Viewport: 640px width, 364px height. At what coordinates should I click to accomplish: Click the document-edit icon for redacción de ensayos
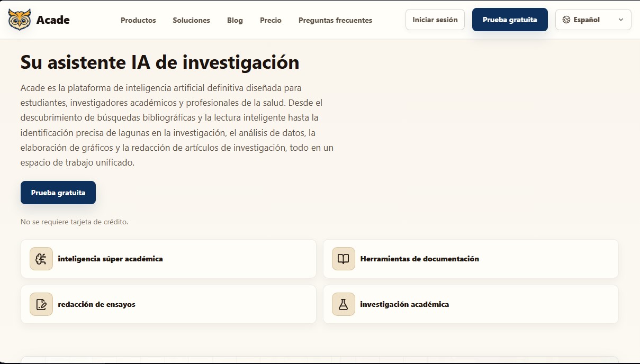pyautogui.click(x=41, y=304)
